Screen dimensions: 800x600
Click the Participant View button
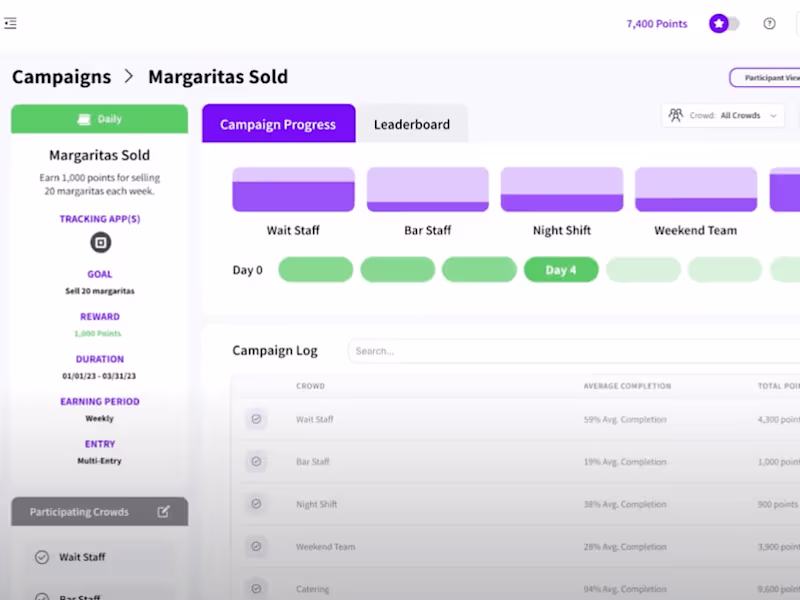click(x=765, y=78)
